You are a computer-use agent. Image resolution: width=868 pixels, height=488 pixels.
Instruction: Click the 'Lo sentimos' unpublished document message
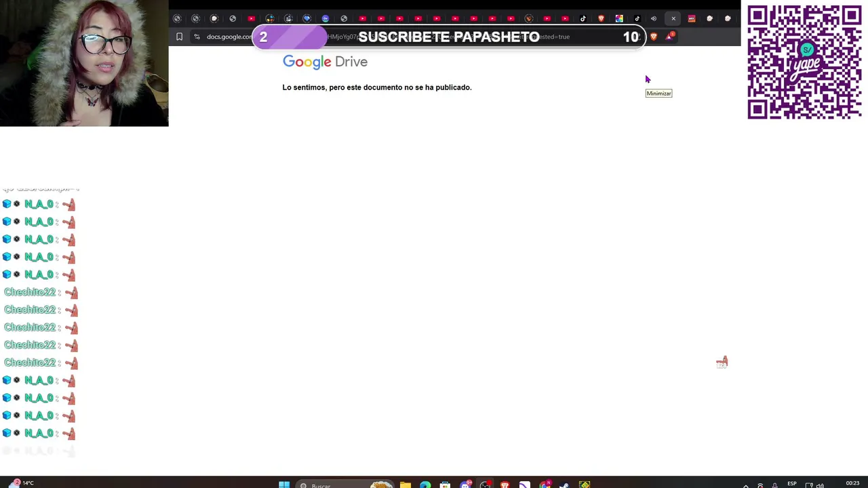pos(377,87)
